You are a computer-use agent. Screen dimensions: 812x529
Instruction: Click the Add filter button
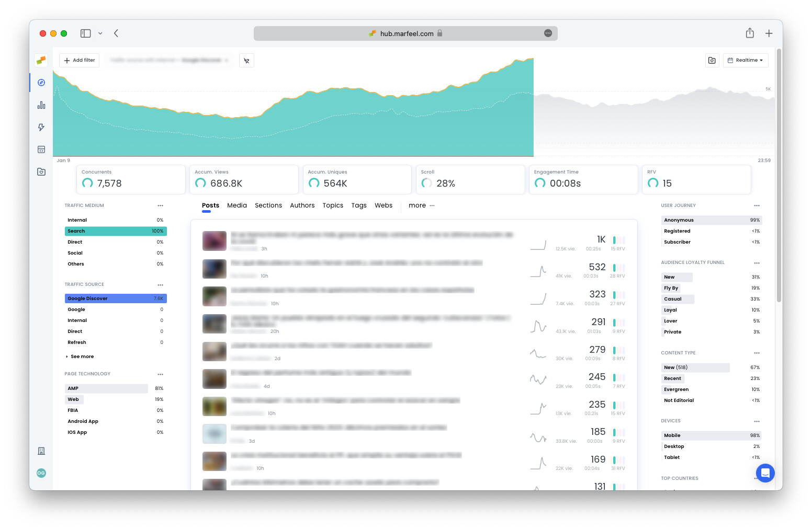coord(79,60)
